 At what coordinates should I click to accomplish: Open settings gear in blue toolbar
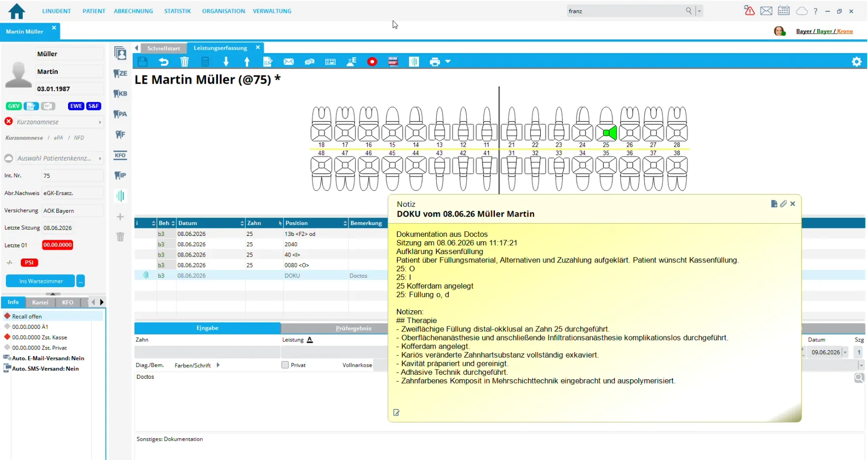pyautogui.click(x=857, y=62)
